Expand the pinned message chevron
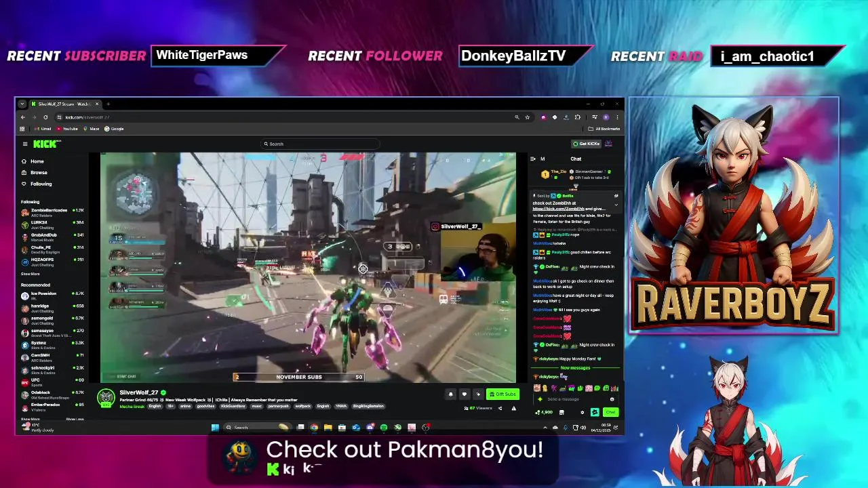Viewport: 868px width, 488px height. pyautogui.click(x=616, y=204)
